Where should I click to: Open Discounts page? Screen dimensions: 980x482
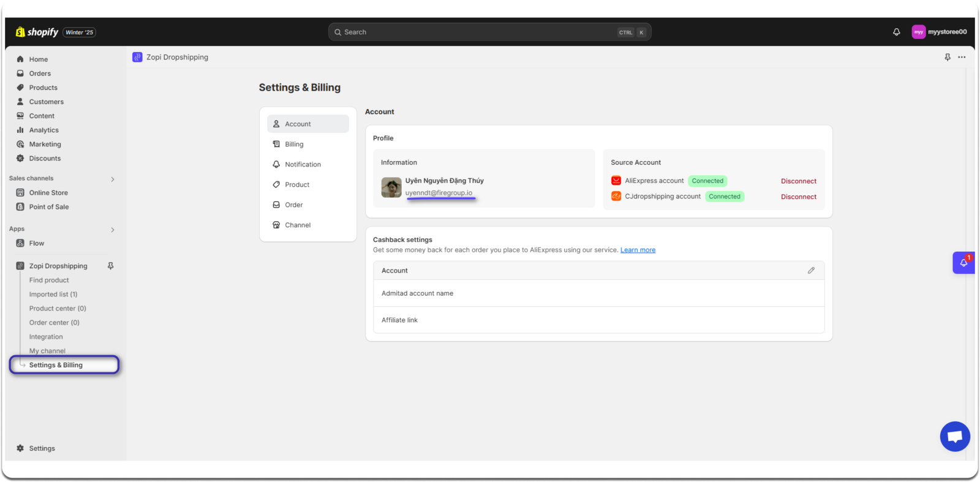click(45, 158)
